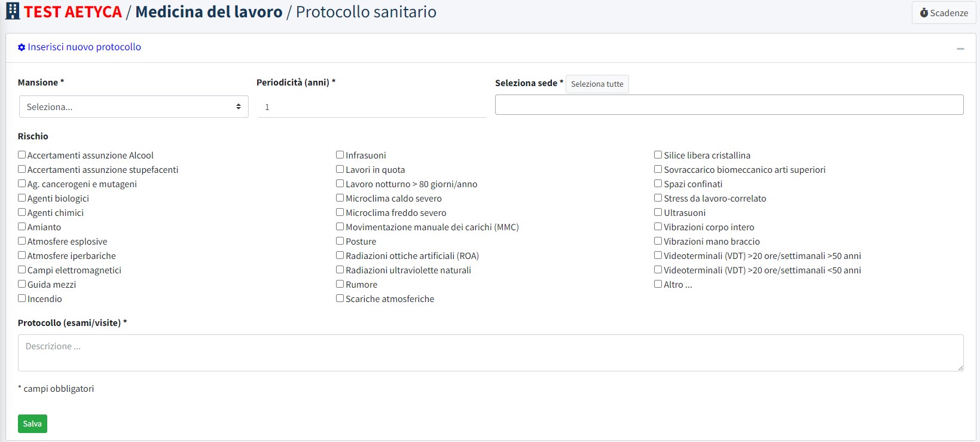
Task: Collapse the panel with the minus icon
Action: [x=960, y=48]
